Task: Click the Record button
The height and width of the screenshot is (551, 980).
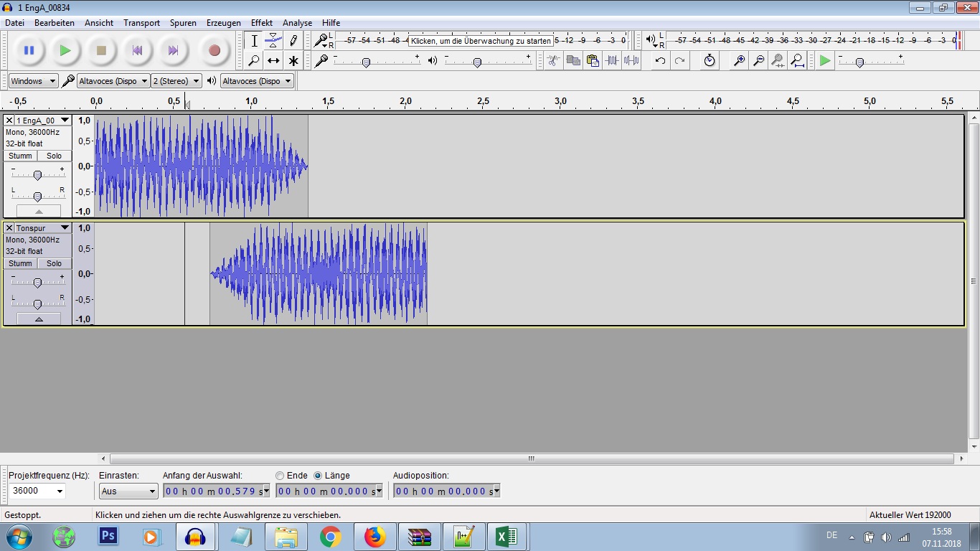Action: tap(214, 50)
